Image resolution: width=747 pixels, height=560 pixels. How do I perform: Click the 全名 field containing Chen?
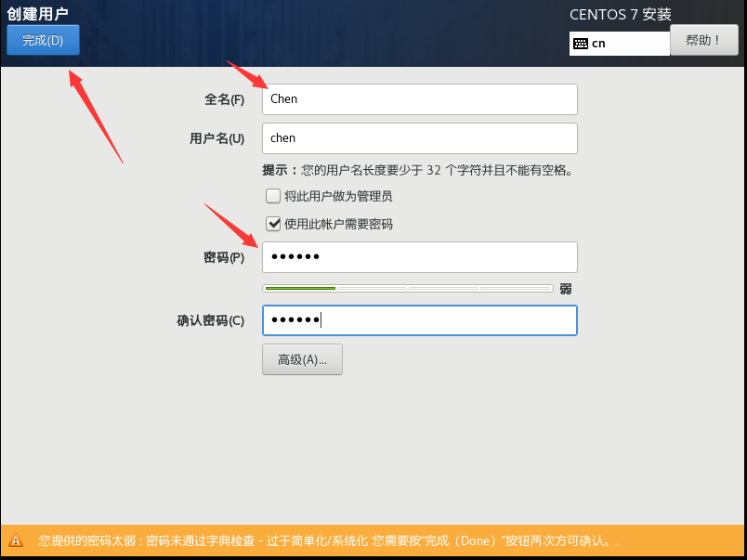420,99
